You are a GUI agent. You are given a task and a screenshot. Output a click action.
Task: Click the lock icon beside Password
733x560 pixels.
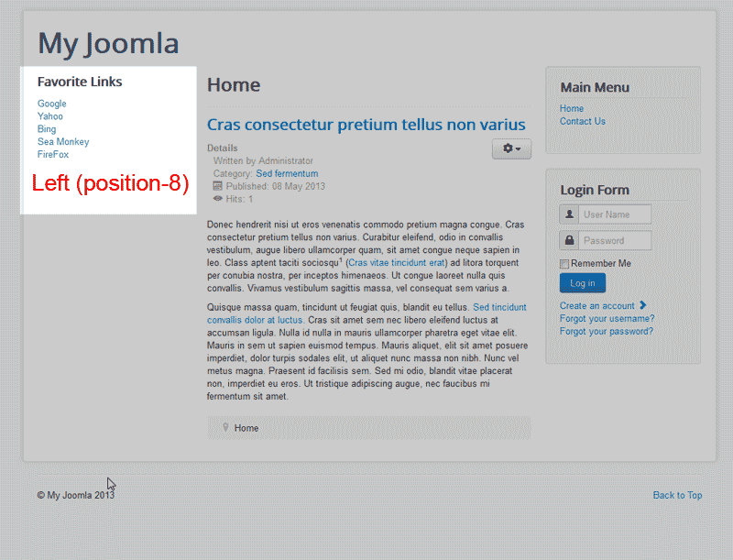click(570, 241)
